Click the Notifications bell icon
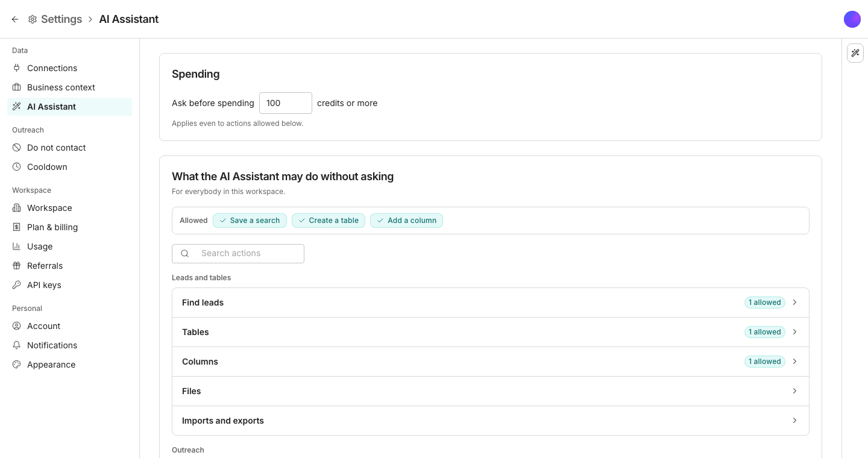 pos(17,345)
